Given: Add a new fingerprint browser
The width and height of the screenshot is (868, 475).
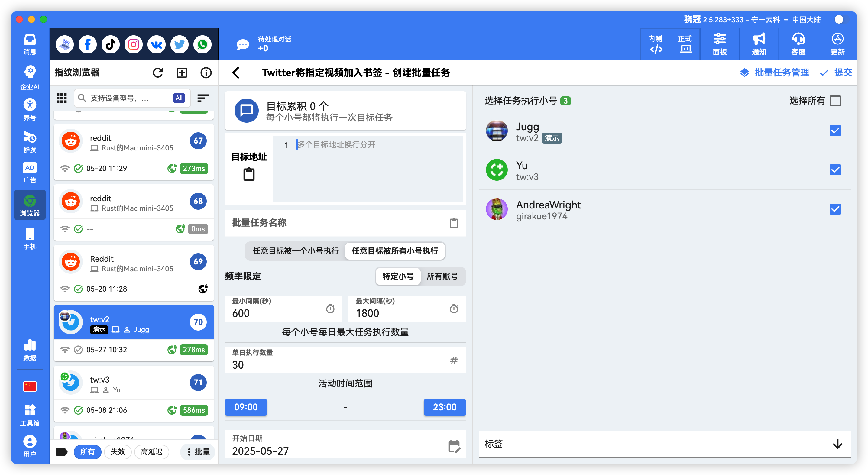Looking at the screenshot, I should coord(182,73).
